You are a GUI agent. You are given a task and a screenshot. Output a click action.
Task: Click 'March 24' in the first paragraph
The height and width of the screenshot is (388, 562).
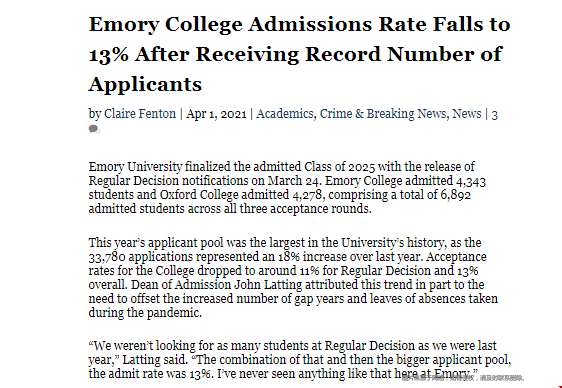(x=293, y=181)
